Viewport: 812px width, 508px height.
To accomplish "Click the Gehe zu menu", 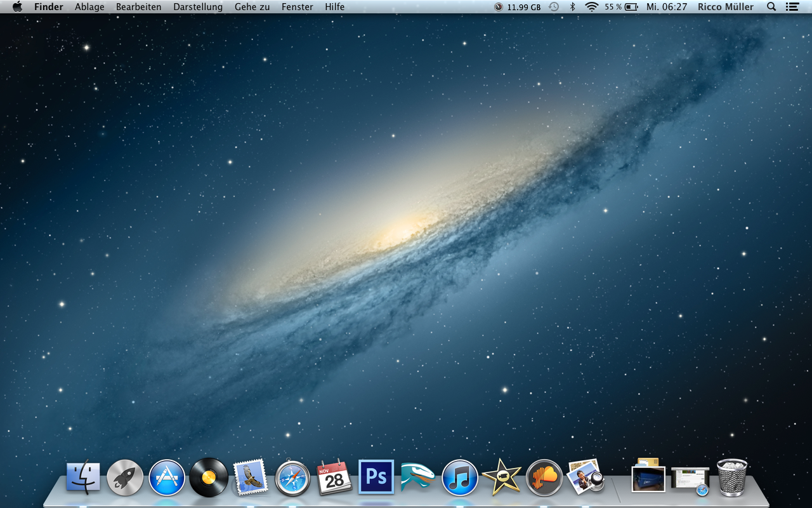I will (x=252, y=7).
